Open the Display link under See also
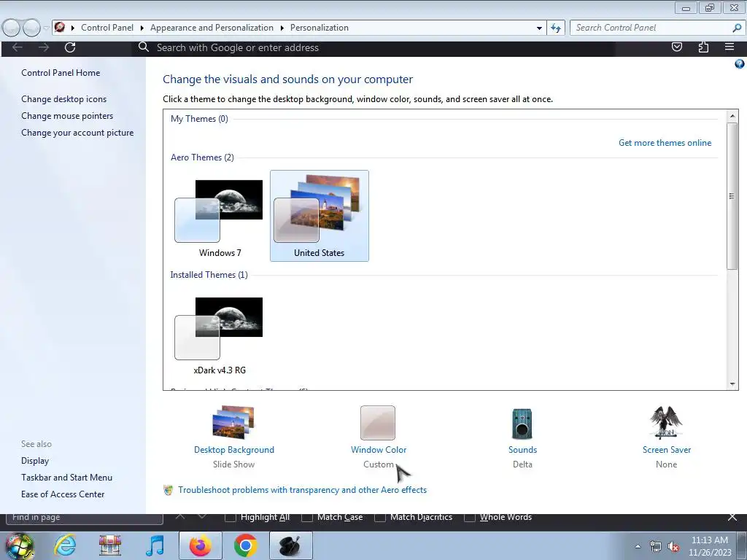Image resolution: width=747 pixels, height=560 pixels. 35,461
